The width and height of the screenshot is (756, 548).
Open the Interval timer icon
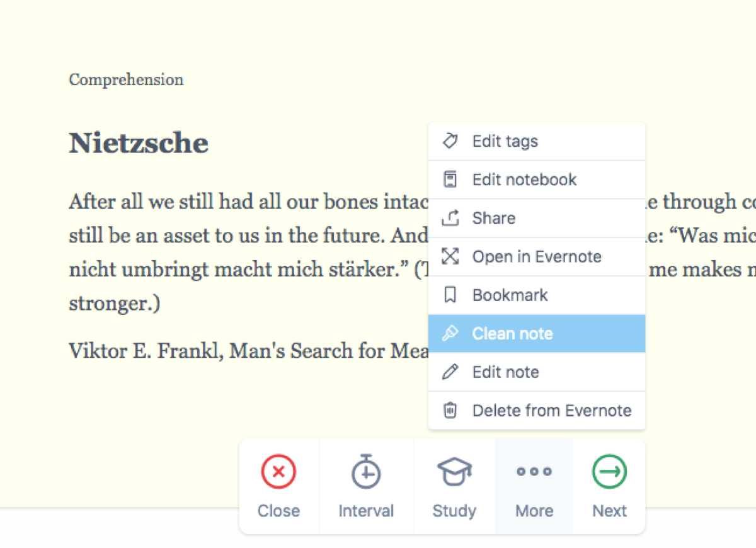366,471
